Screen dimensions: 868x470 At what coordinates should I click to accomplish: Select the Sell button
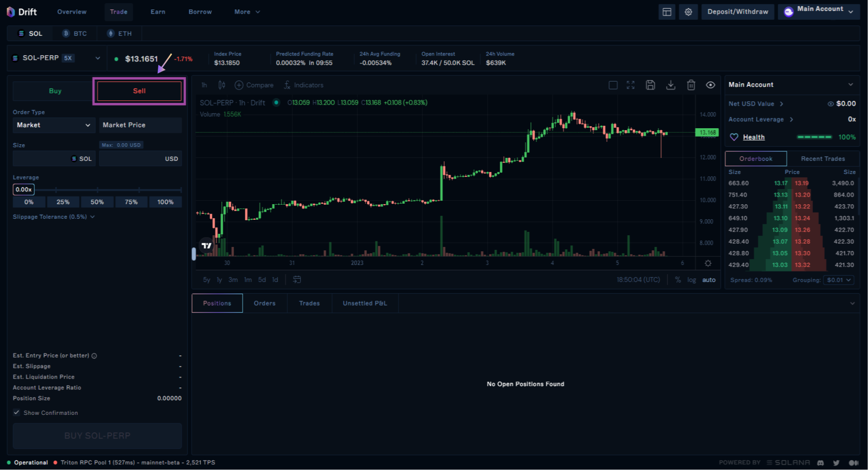click(x=139, y=91)
